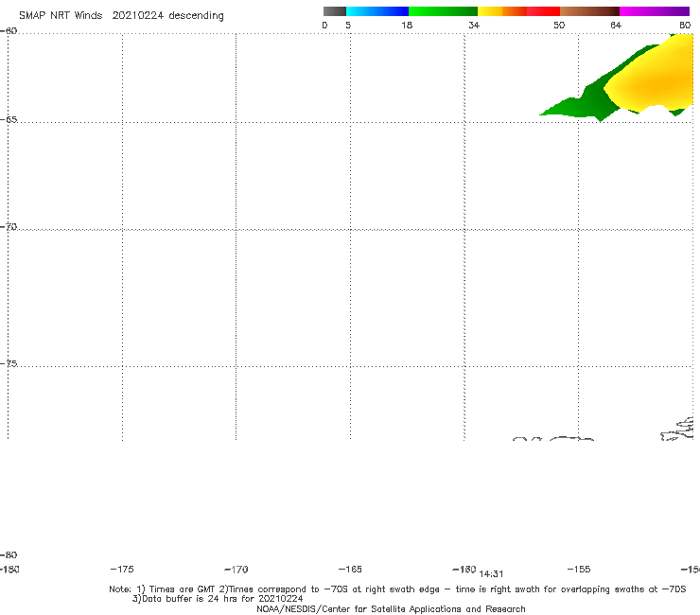Click the coastline outline at lower right
The height and width of the screenshot is (615, 700).
(677, 429)
